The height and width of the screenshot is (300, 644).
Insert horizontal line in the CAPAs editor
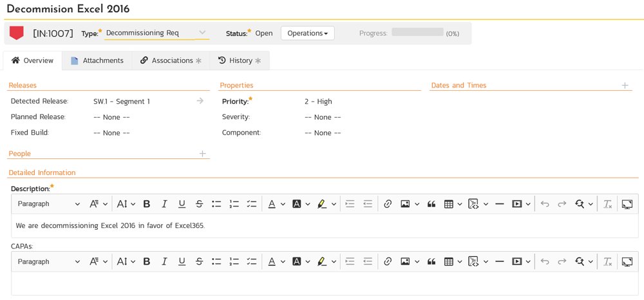point(499,261)
